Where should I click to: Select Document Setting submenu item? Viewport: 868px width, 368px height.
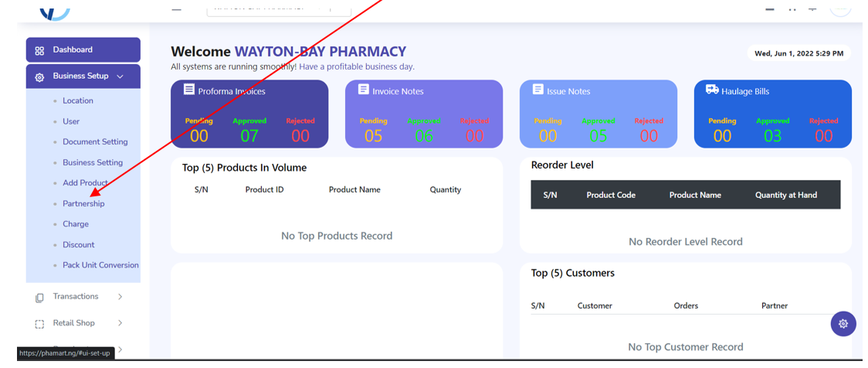pyautogui.click(x=95, y=142)
